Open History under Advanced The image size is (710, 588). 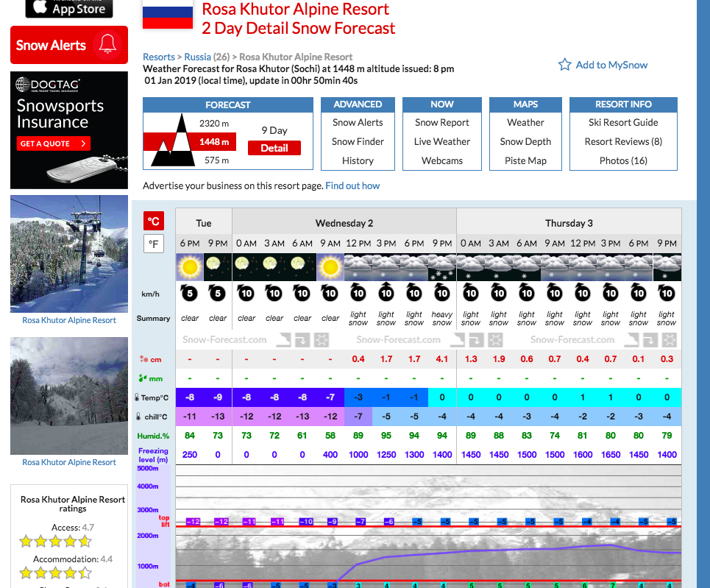[x=358, y=161]
